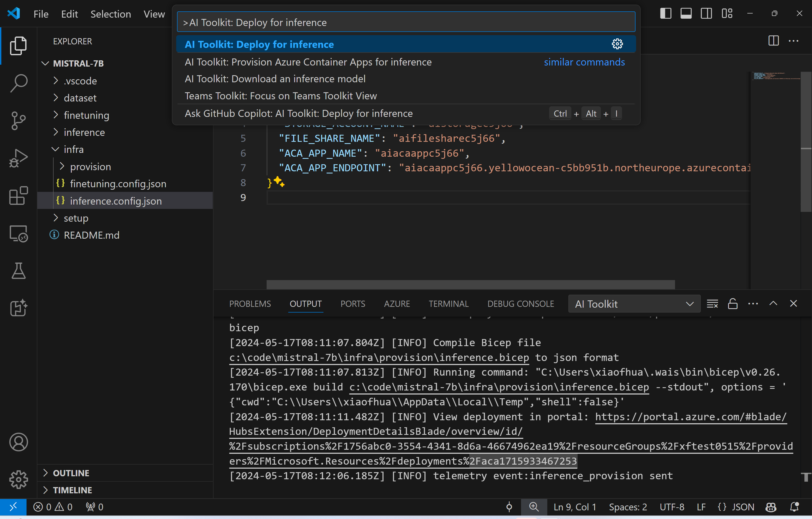The height and width of the screenshot is (519, 812).
Task: Open the Testing flask view
Action: coord(19,271)
